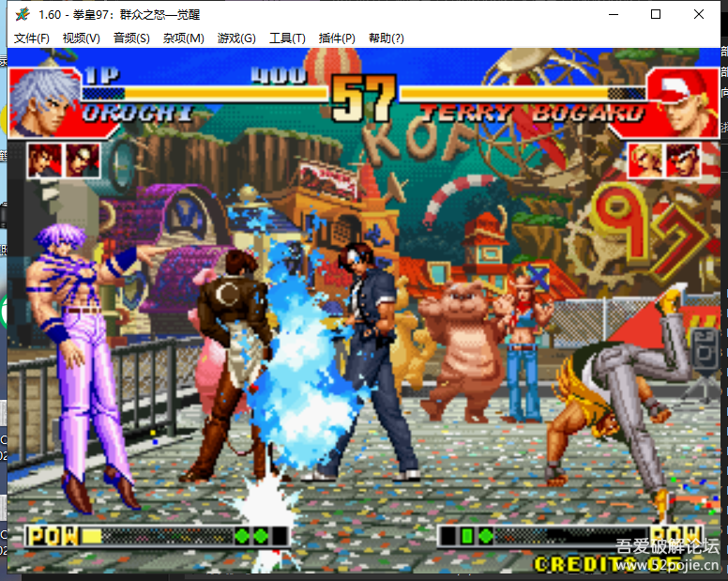Click the round timer showing 57
The height and width of the screenshot is (581, 728).
click(364, 99)
